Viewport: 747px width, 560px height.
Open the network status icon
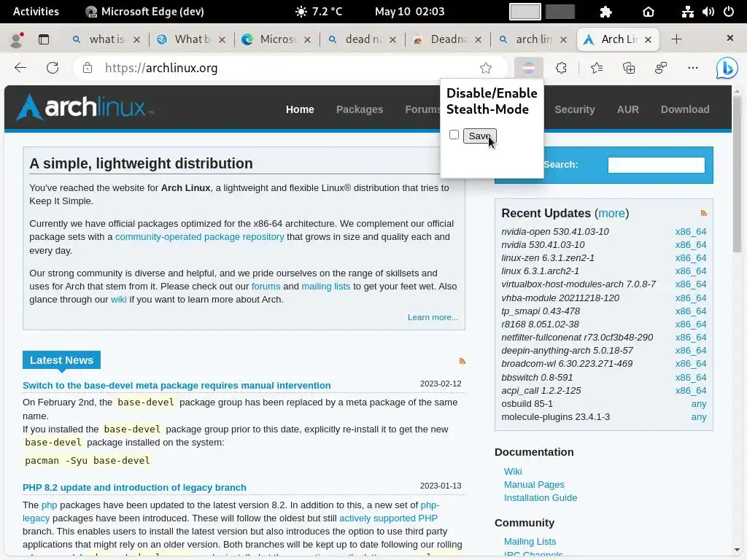(687, 12)
